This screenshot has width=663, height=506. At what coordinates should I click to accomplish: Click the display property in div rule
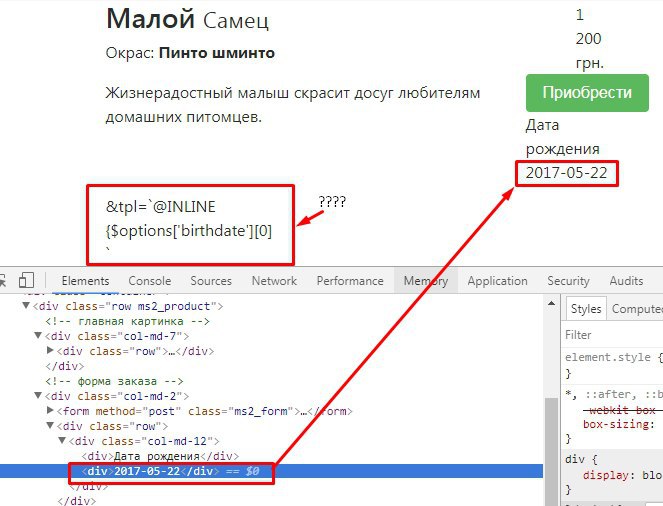click(x=605, y=475)
